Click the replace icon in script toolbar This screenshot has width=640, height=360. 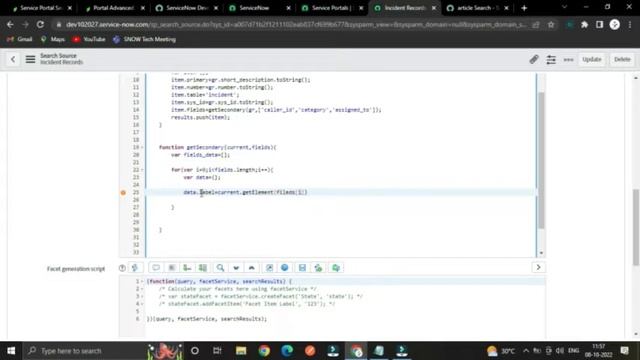(x=187, y=268)
